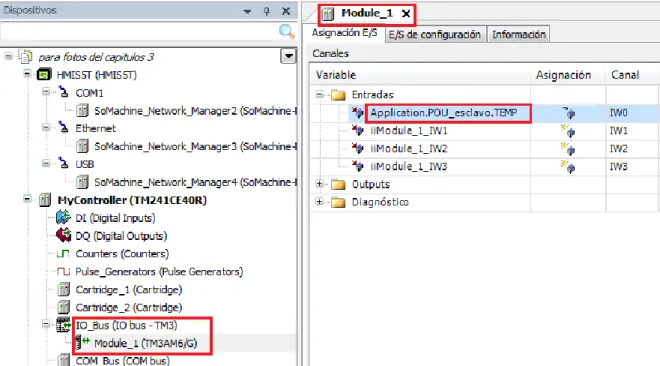
Task: Click the DI Digital Inputs icon
Action: [x=63, y=217]
